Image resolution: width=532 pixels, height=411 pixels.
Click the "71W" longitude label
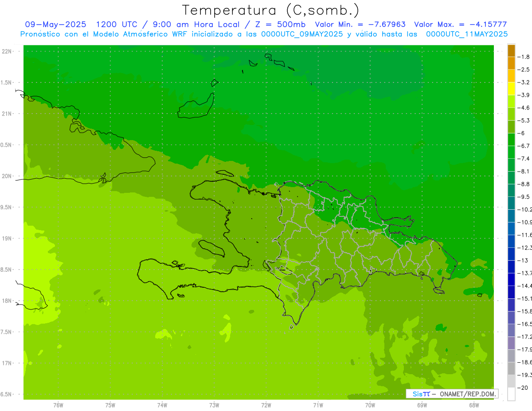tap(318, 405)
